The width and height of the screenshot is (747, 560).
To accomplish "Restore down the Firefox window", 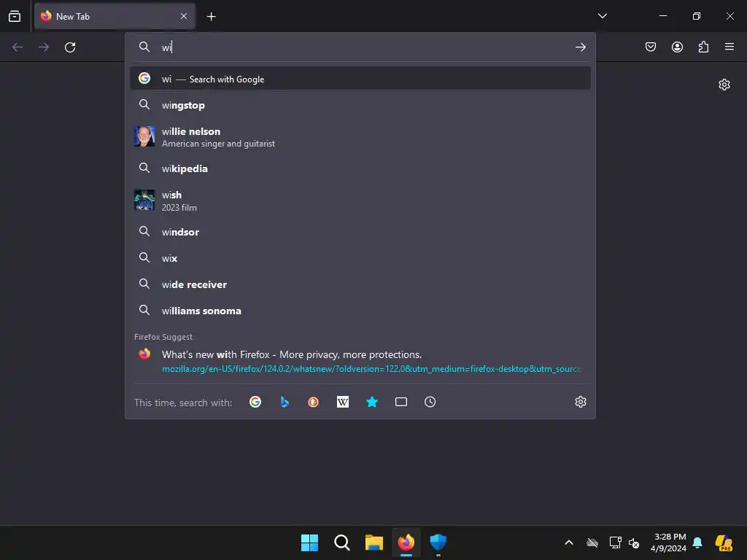I will click(697, 16).
